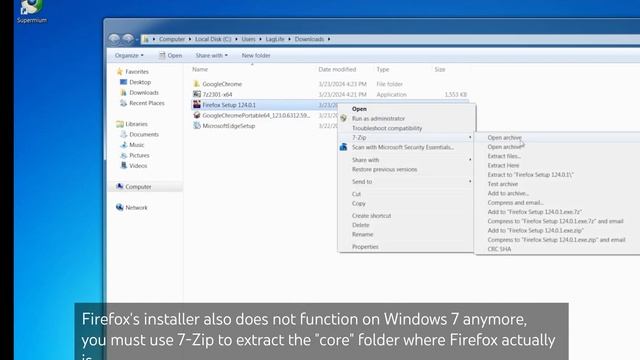Image resolution: width=640 pixels, height=360 pixels.
Task: Click the Recent Places icon in sidebar
Action: (123, 103)
